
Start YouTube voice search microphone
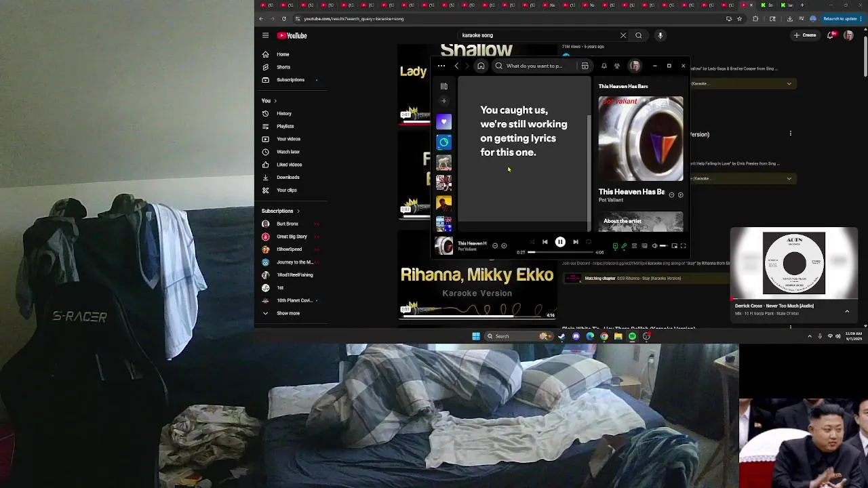[x=660, y=35]
